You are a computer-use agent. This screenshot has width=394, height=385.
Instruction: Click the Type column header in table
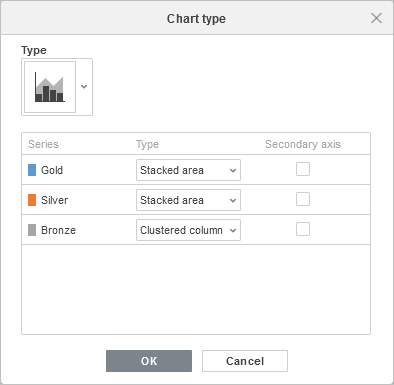coord(147,144)
